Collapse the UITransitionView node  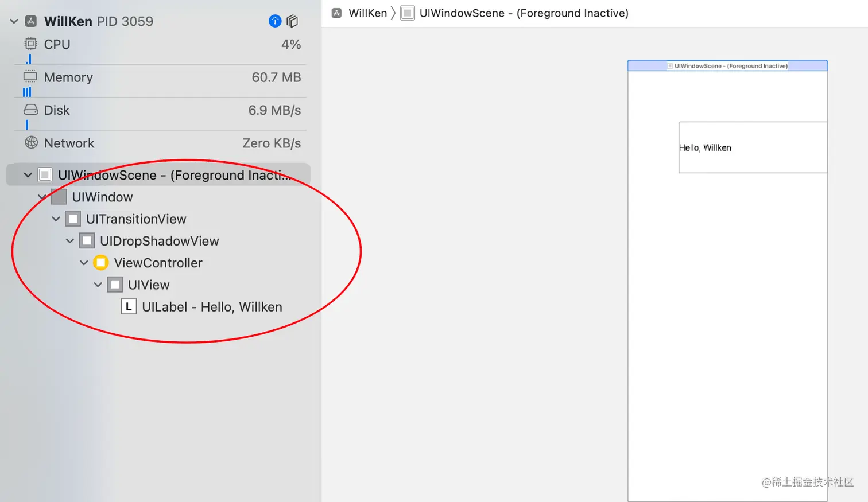56,219
